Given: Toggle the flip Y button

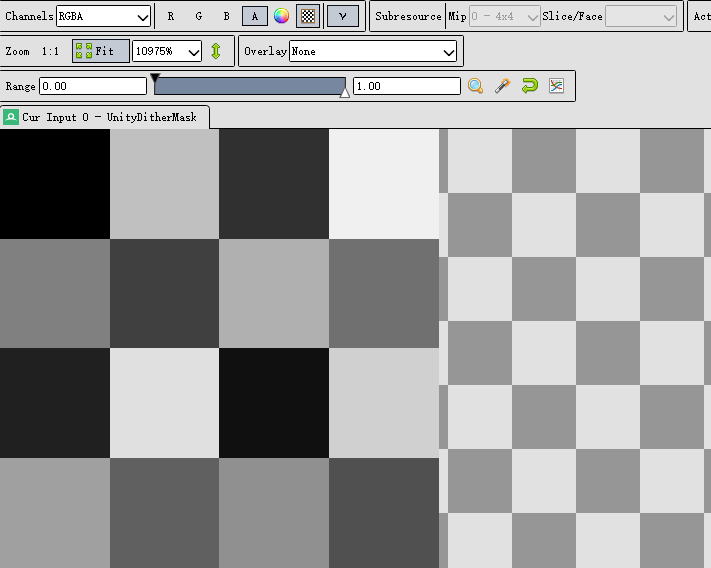Looking at the screenshot, I should 343,16.
